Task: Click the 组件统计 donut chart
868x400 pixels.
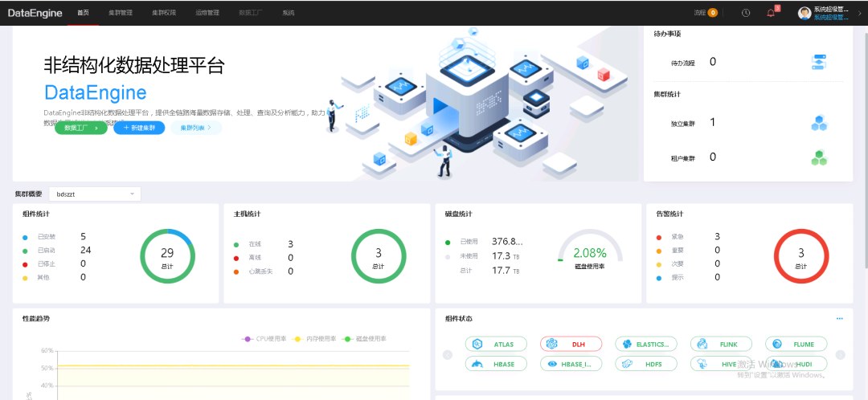Action: pos(167,256)
